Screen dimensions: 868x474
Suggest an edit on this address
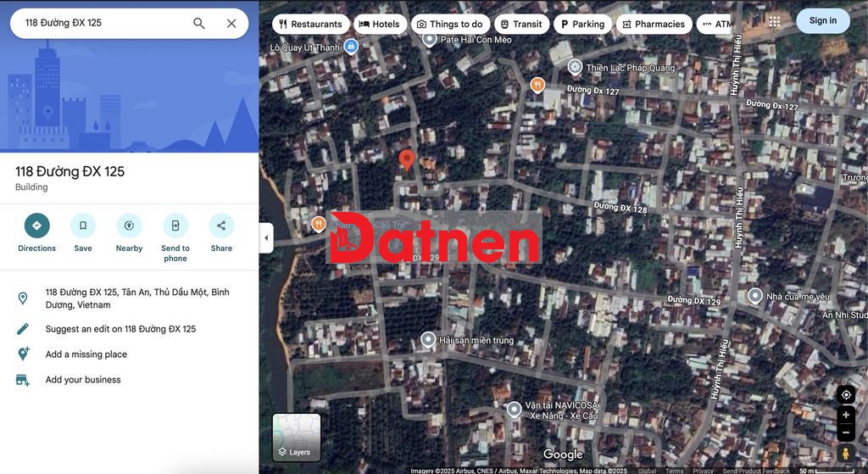[x=120, y=329]
